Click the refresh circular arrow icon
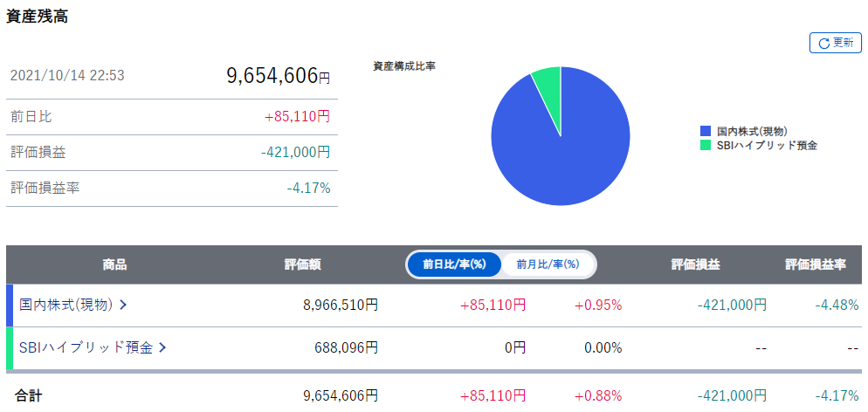868x412 pixels. pos(823,43)
